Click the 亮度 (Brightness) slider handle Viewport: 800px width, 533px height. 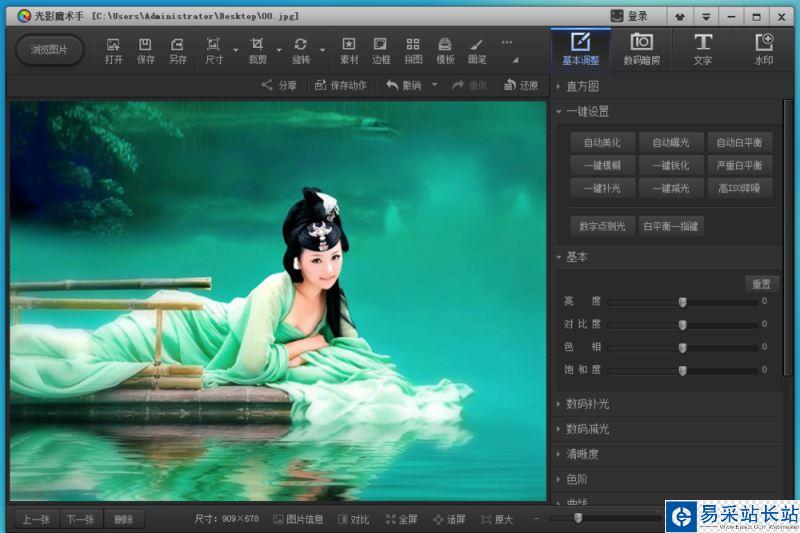683,302
